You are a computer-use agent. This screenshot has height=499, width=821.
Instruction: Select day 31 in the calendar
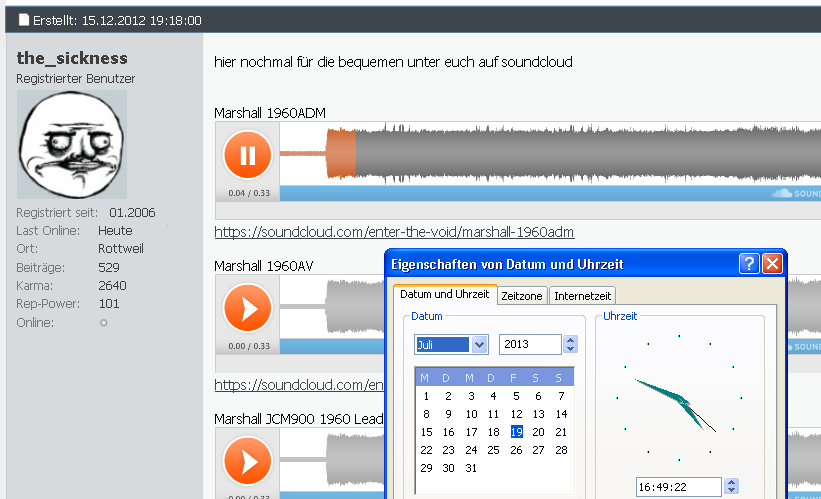coord(471,468)
